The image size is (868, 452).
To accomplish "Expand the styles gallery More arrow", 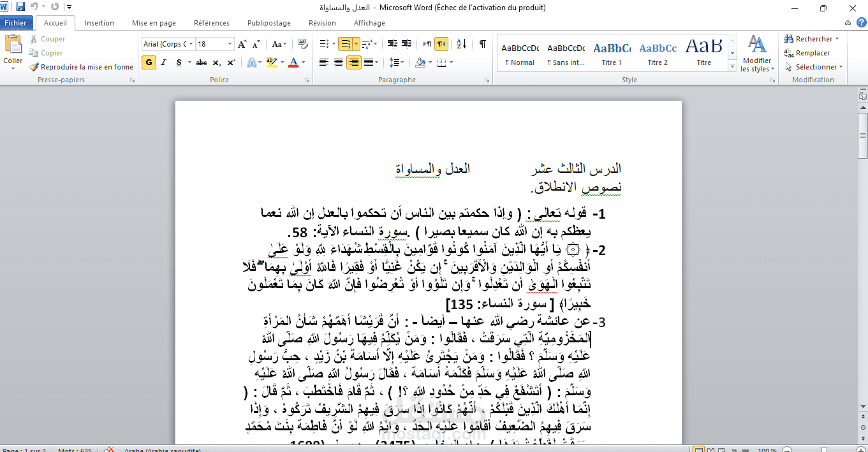I will (x=733, y=65).
